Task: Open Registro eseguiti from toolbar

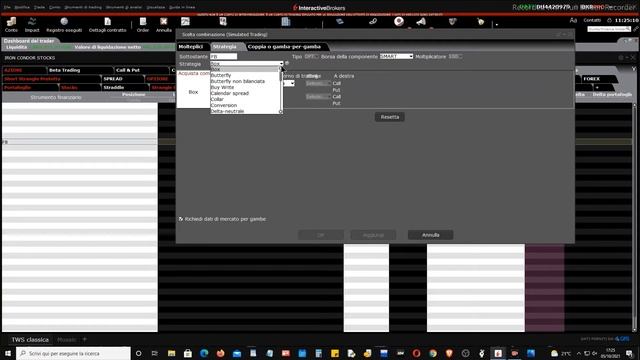Action: click(x=64, y=24)
